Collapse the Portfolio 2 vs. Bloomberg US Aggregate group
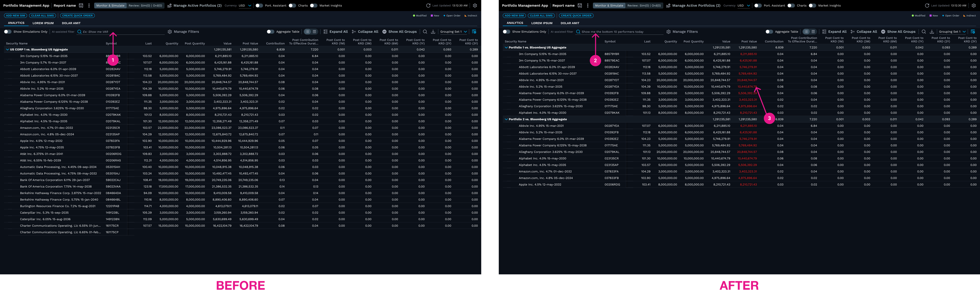Screen dimensions: 980x290 506,119
